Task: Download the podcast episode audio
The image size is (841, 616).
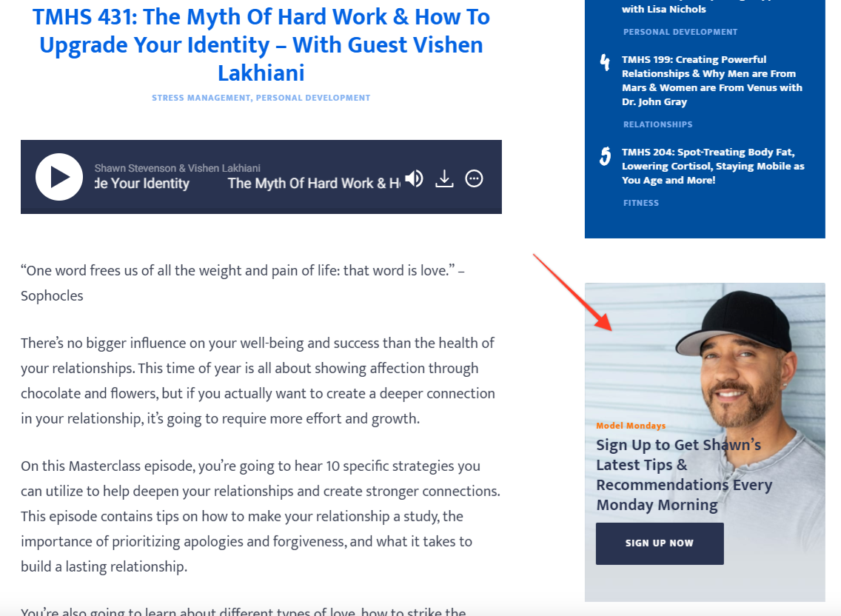Action: [444, 178]
